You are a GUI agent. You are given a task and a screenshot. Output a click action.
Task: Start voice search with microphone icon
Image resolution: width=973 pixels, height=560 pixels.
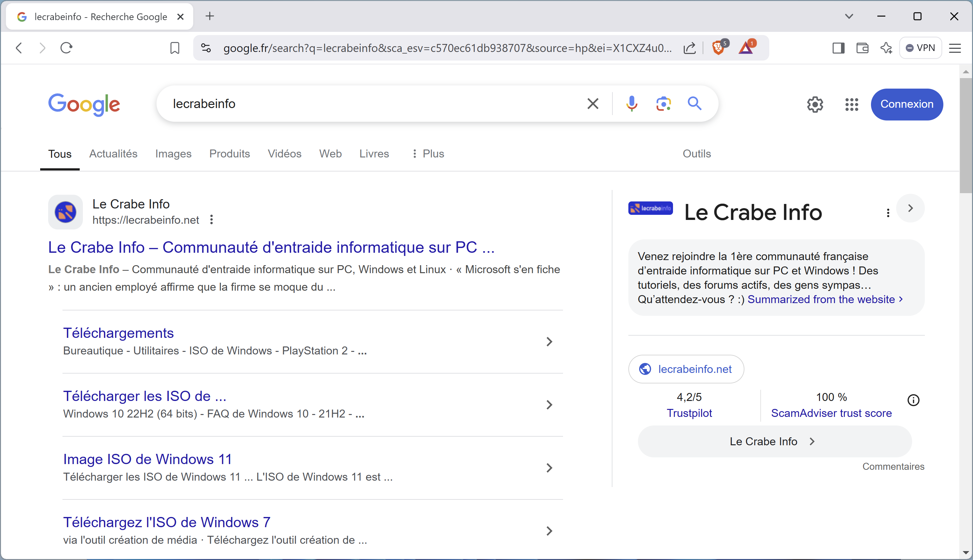tap(632, 104)
